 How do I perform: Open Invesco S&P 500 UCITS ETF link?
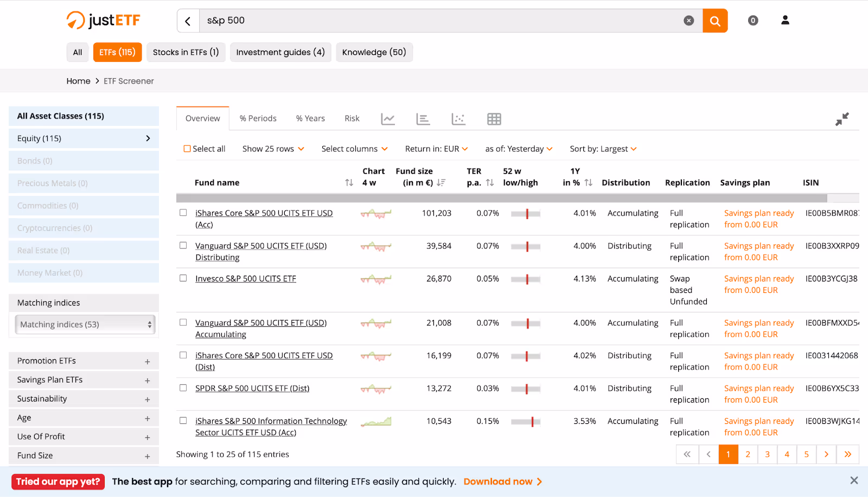pyautogui.click(x=246, y=278)
